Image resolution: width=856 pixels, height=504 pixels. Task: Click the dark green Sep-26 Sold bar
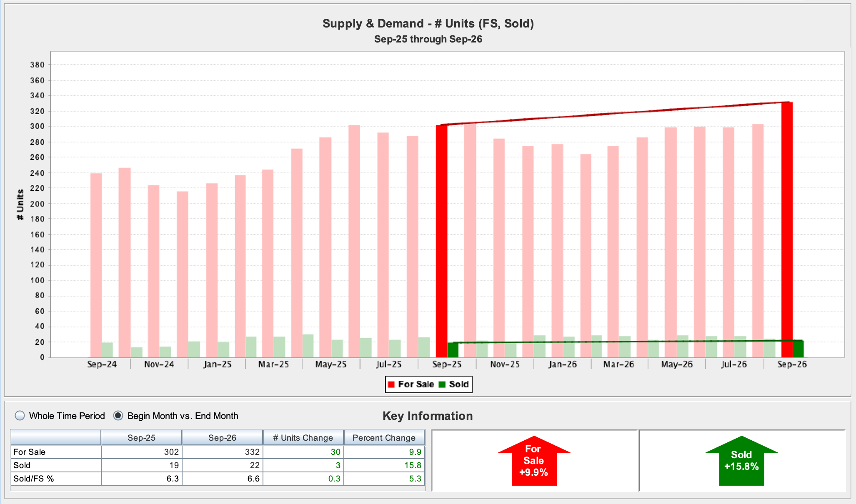pyautogui.click(x=798, y=349)
